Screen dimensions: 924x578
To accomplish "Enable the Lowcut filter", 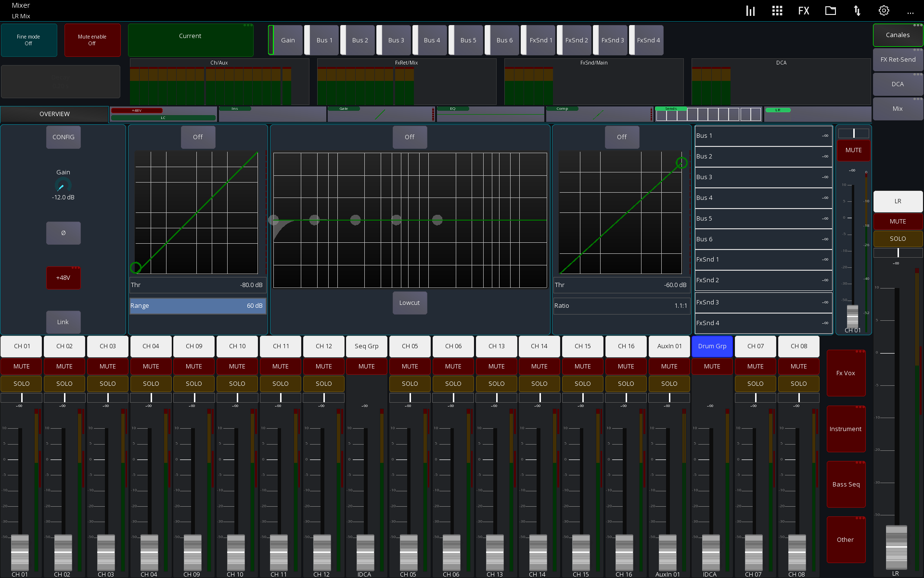I will click(410, 302).
